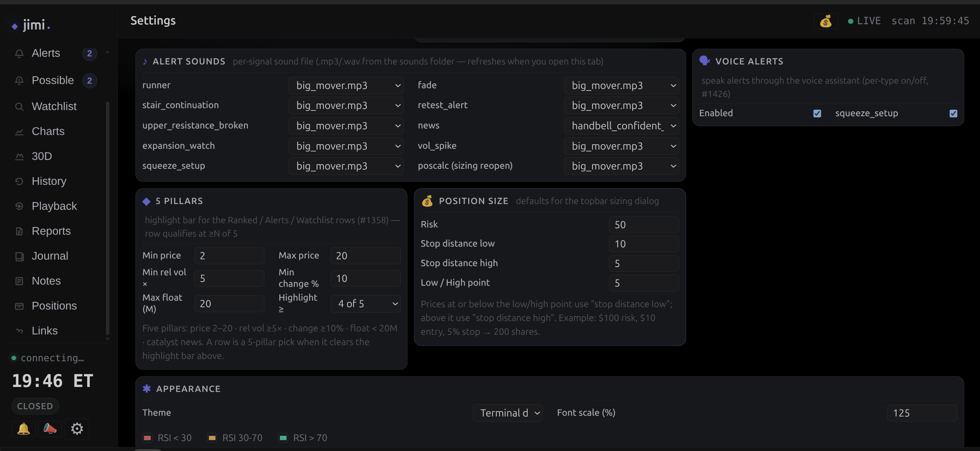This screenshot has height=451, width=980.
Task: Go to the Watchlist page
Action: click(x=54, y=107)
